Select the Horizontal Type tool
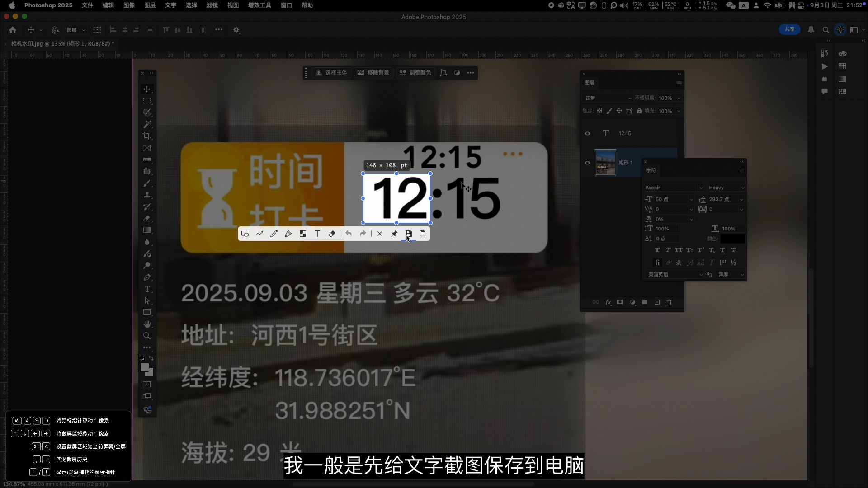Screen dimensions: 868x488 [147, 289]
